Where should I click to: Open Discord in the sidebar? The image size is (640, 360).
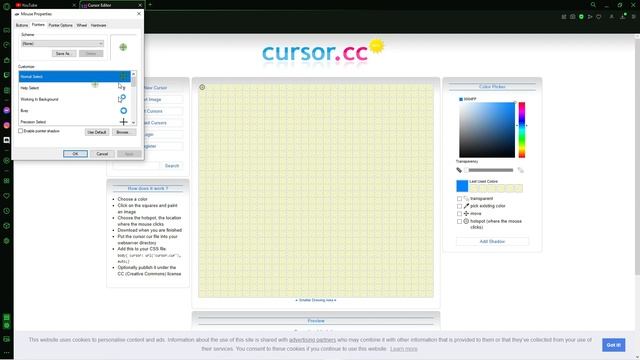click(x=6, y=140)
